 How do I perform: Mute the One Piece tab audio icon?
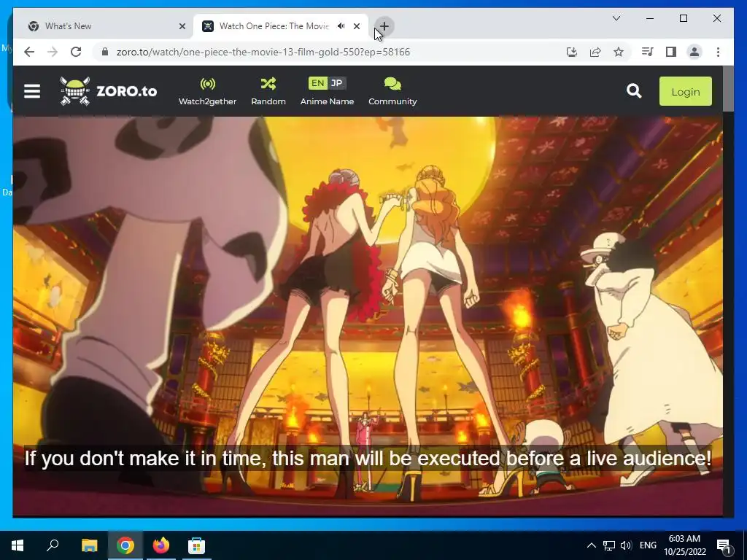(x=341, y=26)
